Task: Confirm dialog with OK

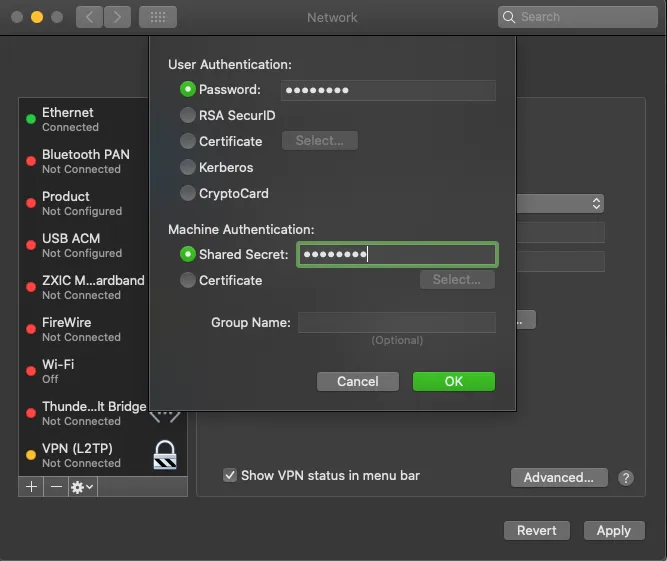Action: (453, 381)
